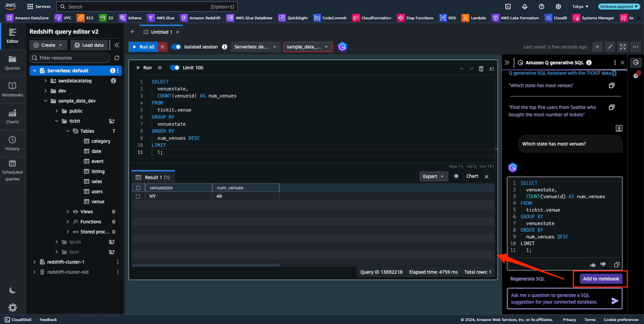Screen dimensions: 644x324
Task: Click the Load data button
Action: 89,45
